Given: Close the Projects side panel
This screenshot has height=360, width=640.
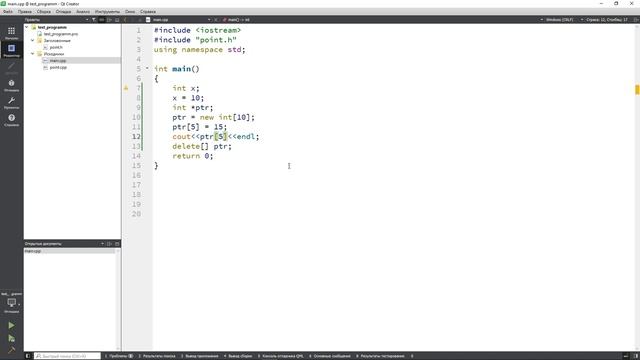Looking at the screenshot, I should click(117, 20).
